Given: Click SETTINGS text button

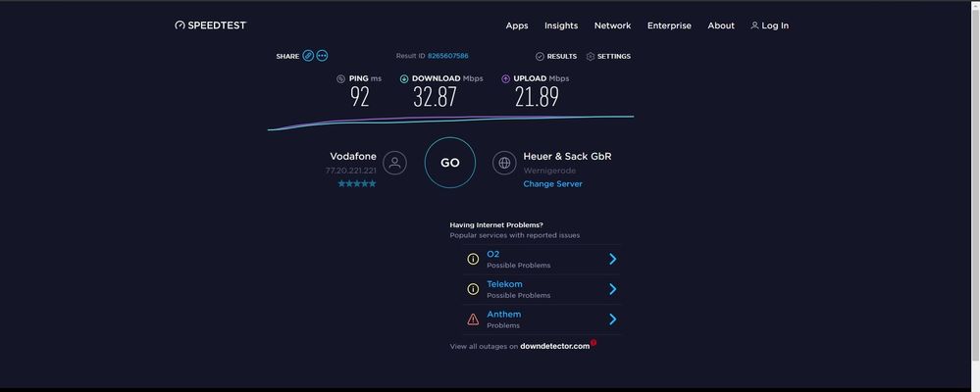Looking at the screenshot, I should (x=614, y=56).
